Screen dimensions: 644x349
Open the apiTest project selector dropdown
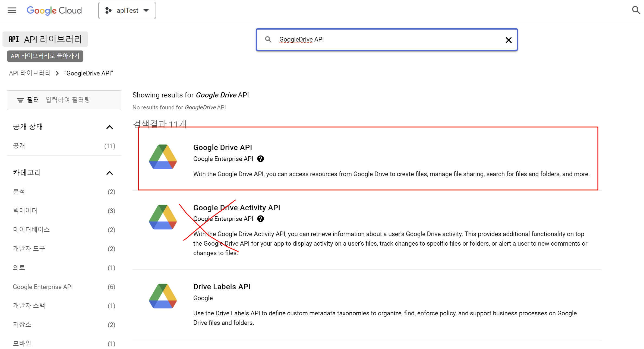[127, 10]
